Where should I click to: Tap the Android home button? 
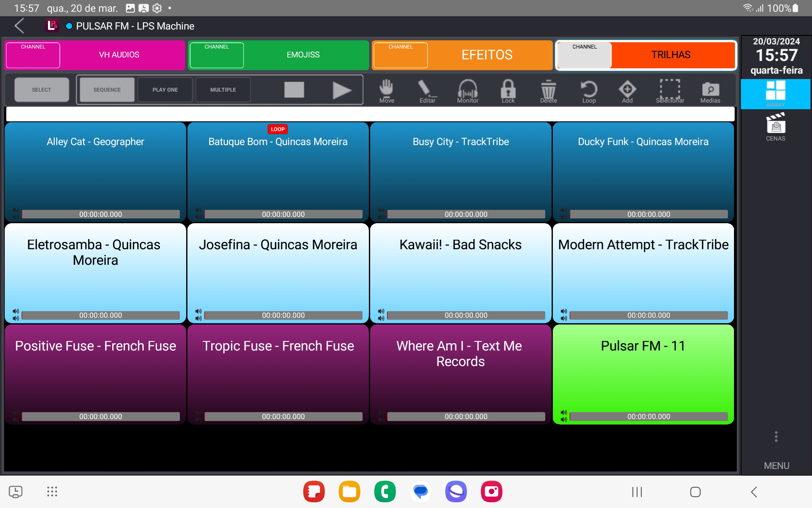coord(695,492)
